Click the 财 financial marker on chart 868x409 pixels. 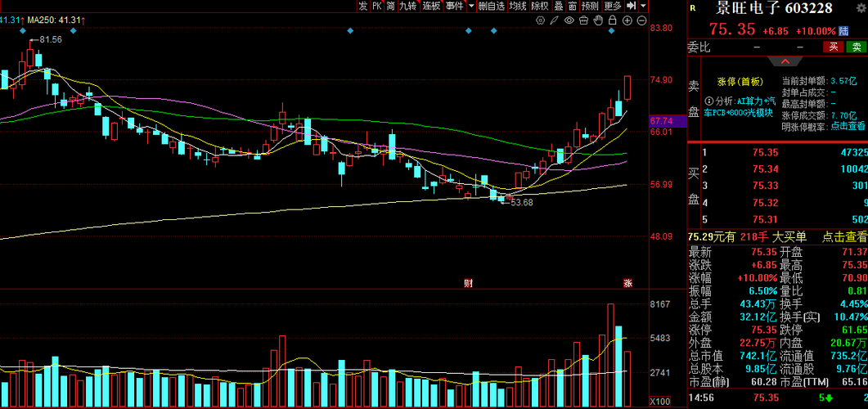tap(468, 283)
